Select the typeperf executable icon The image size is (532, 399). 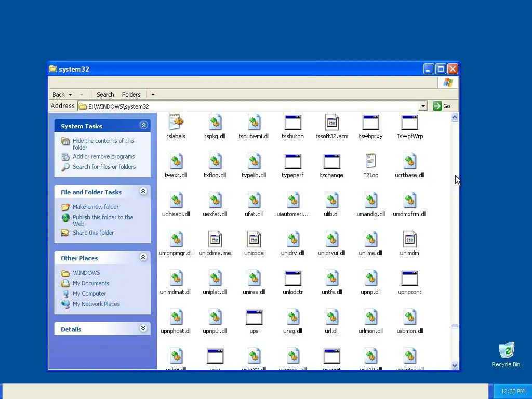293,161
